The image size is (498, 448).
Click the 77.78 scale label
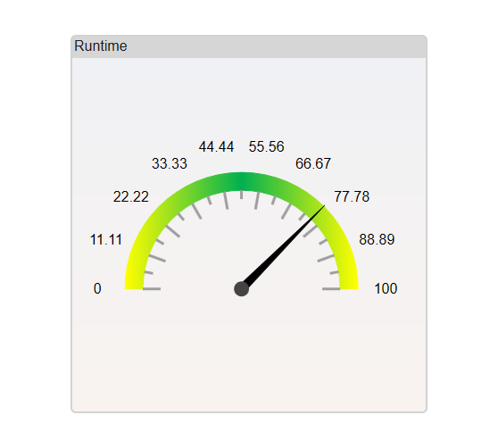tap(352, 197)
